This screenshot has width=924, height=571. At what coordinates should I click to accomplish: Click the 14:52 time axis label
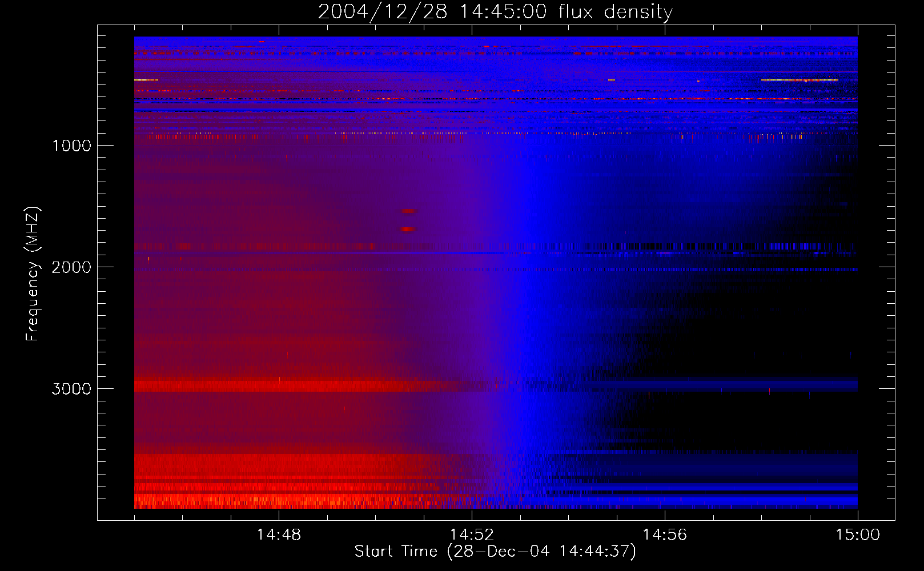click(472, 534)
